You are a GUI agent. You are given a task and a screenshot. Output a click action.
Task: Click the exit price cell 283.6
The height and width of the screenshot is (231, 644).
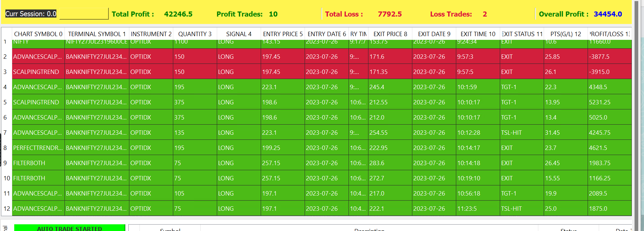[x=390, y=163]
